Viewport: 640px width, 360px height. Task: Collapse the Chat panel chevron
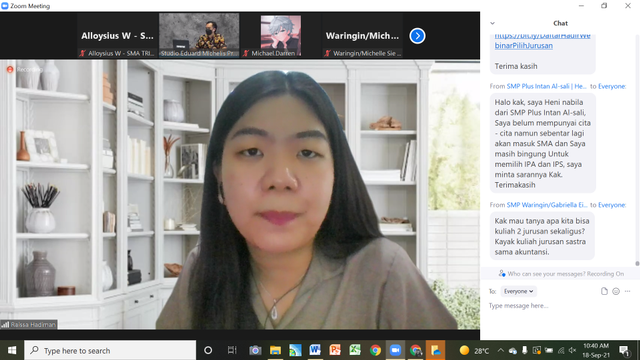(492, 23)
